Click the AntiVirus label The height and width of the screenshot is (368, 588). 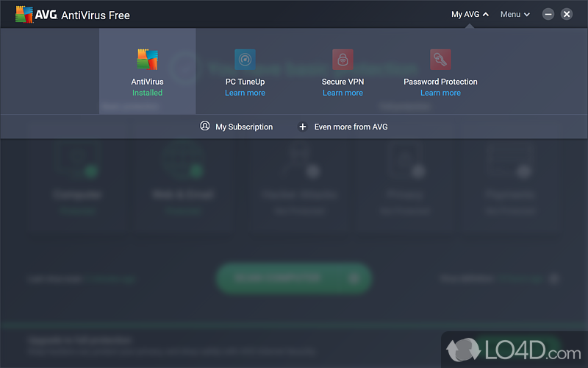[148, 82]
